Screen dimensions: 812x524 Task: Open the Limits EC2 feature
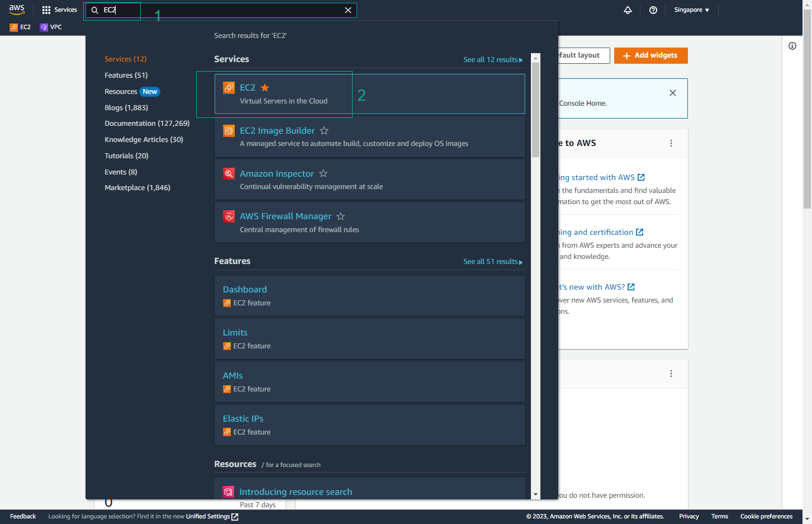(235, 333)
